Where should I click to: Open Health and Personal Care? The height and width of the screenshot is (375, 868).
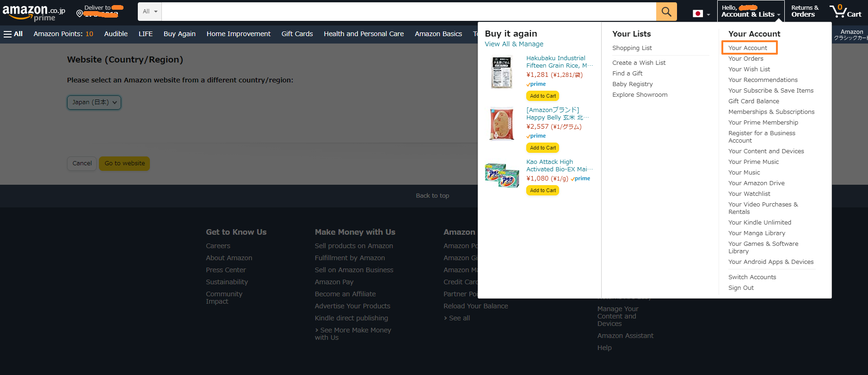coord(363,34)
